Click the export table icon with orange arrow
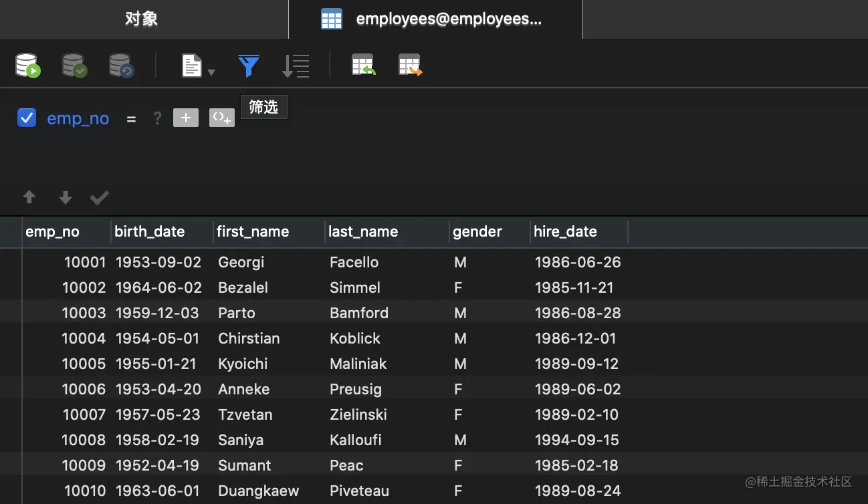 click(410, 66)
